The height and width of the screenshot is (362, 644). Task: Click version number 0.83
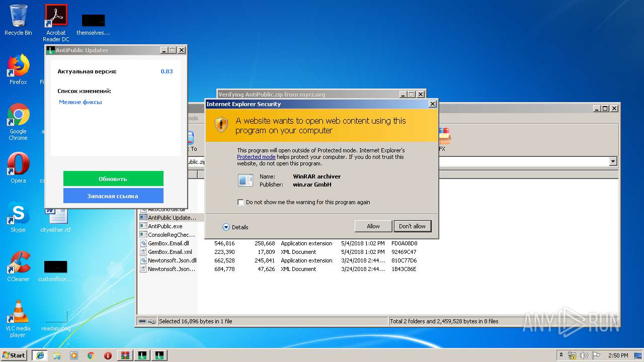[167, 71]
